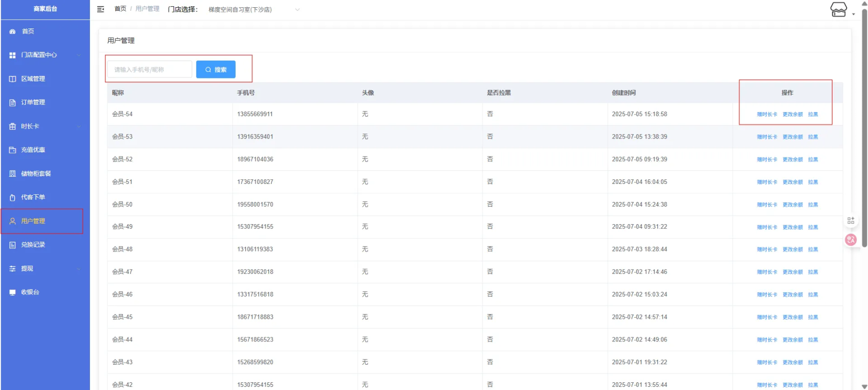
Task: Focus the phone number/nickname search field
Action: click(x=149, y=70)
